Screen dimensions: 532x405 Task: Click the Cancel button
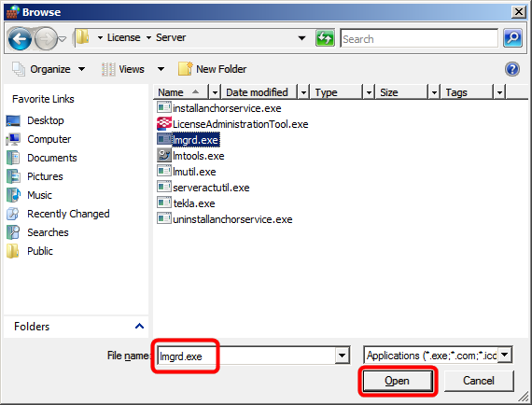479,381
